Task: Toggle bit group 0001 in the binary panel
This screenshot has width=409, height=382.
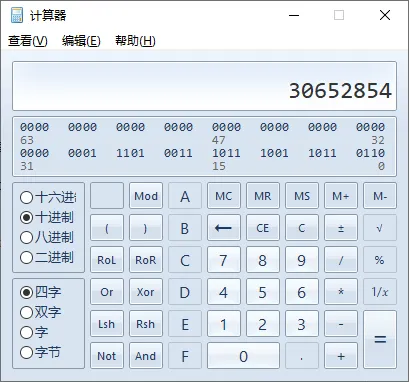Action: click(82, 153)
